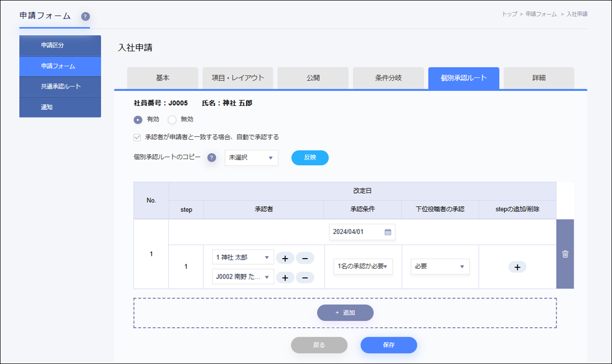Click the 2024/04/01 date input field
This screenshot has width=612, height=364.
355,232
